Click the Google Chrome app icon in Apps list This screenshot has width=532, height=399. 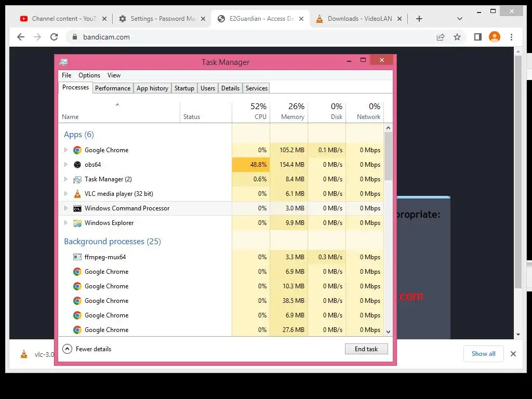point(77,150)
